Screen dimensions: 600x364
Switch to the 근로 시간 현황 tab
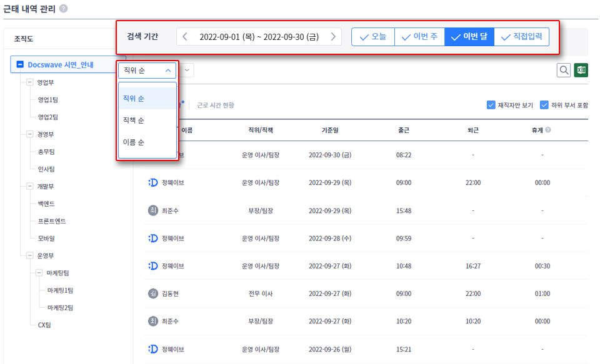[x=216, y=105]
